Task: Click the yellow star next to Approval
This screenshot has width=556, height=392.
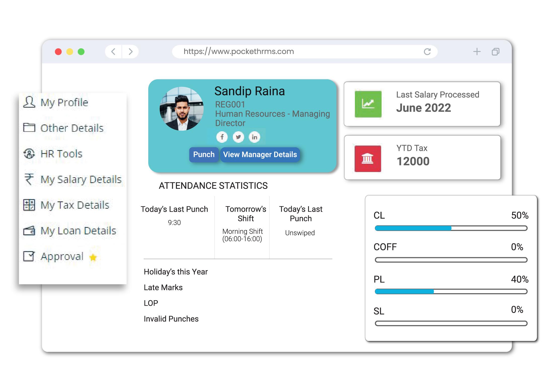Action: click(93, 257)
